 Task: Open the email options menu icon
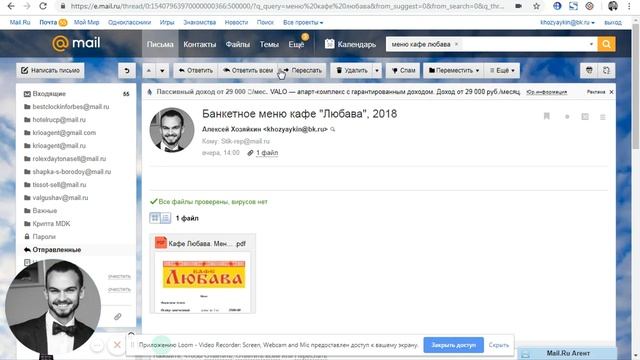pos(602,117)
